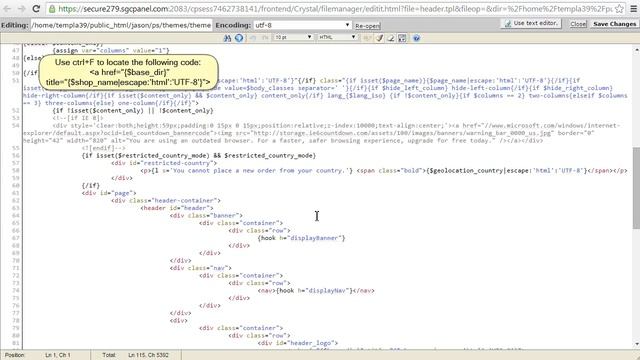
Task: Open the 10 pt font size dropdown
Action: coord(293,37)
